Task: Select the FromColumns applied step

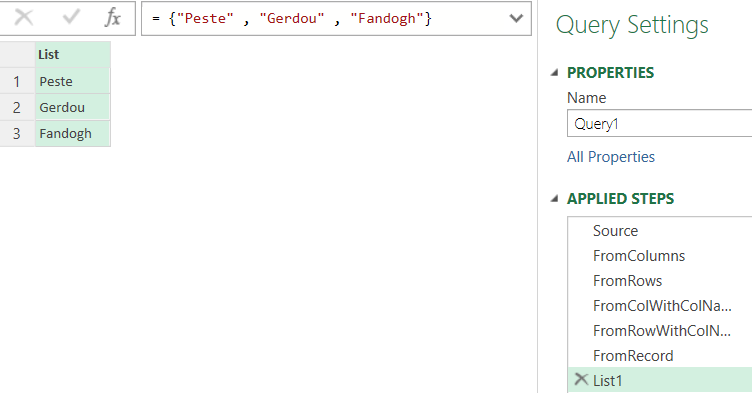Action: click(660, 255)
